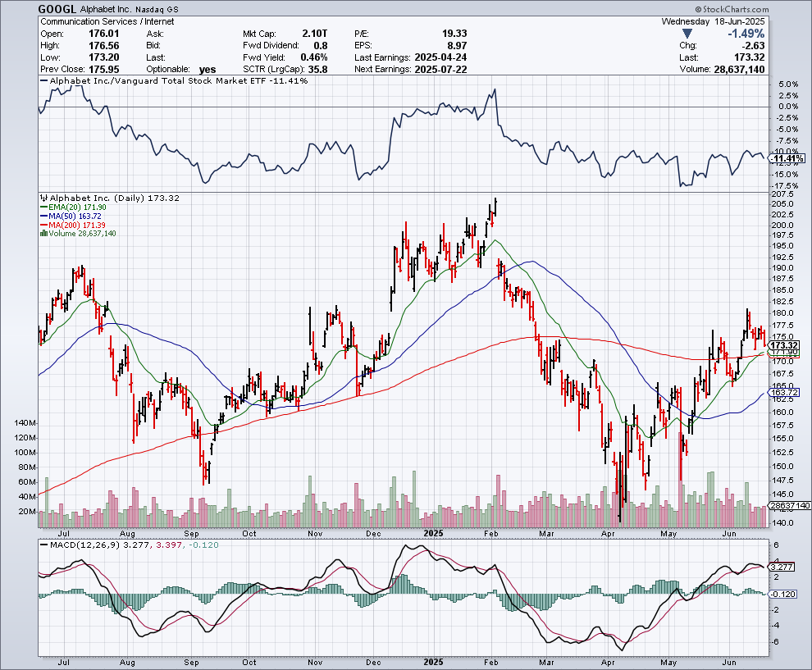The width and height of the screenshot is (812, 670).
Task: Click the Last Earnings date 2025-04-24
Action: [x=440, y=57]
